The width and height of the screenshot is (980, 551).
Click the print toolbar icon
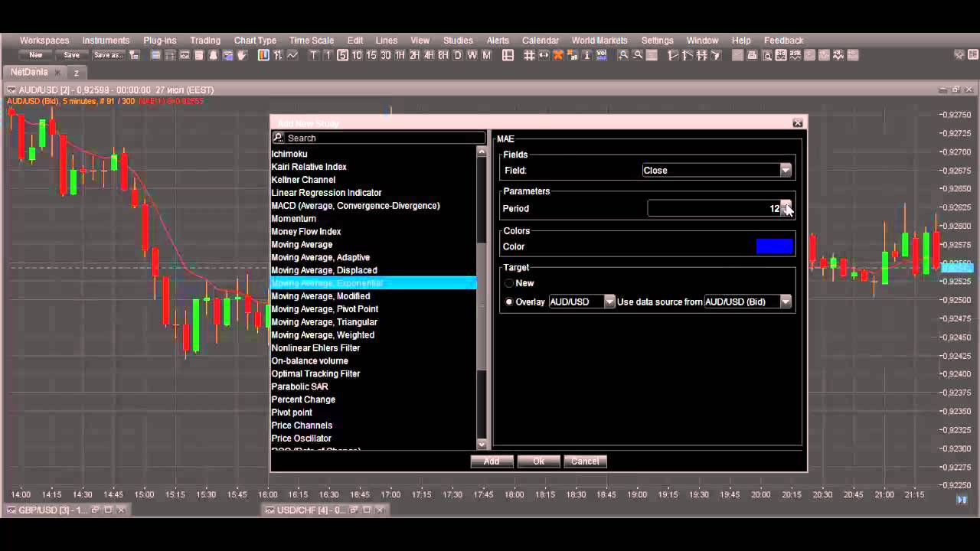(x=752, y=55)
